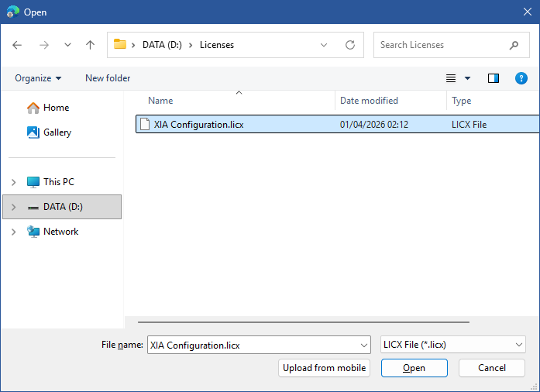Screen dimensions: 540x392
Task: Click the change view layout icon
Action: [x=451, y=78]
